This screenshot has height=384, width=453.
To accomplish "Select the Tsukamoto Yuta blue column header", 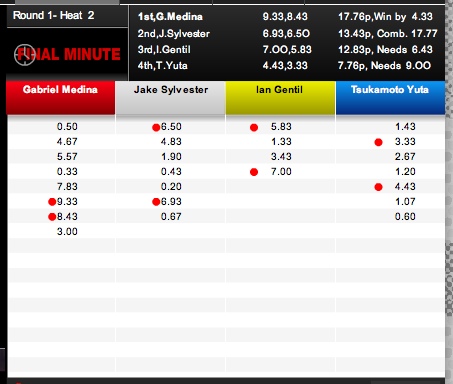I will (x=390, y=98).
